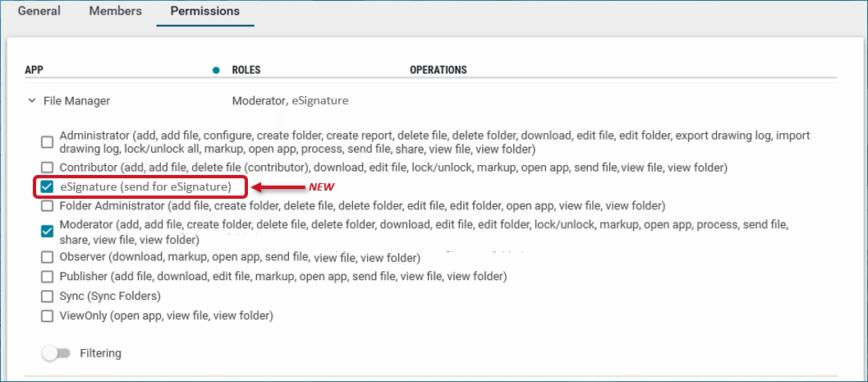Check the Contributor role checkbox
Image resolution: width=868 pixels, height=382 pixels.
tap(48, 168)
